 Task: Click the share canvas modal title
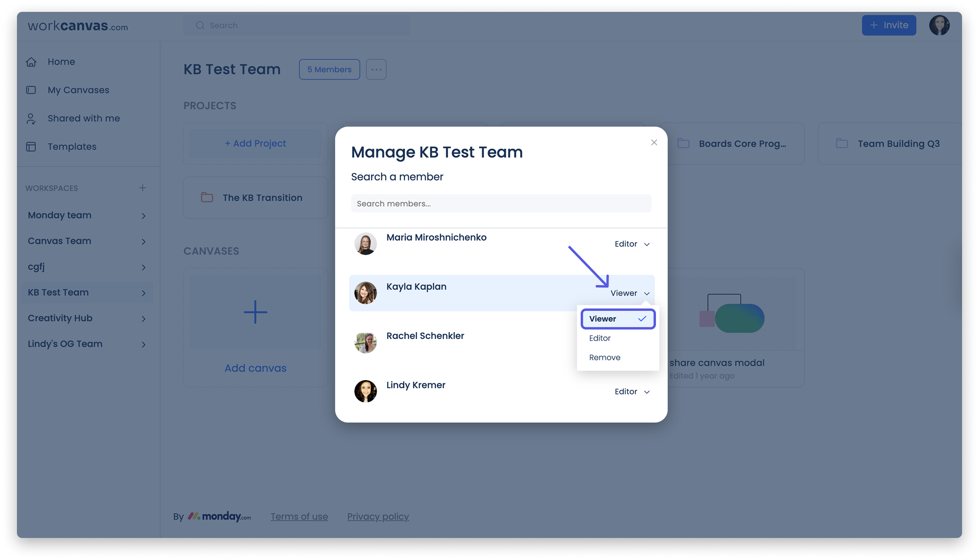717,363
